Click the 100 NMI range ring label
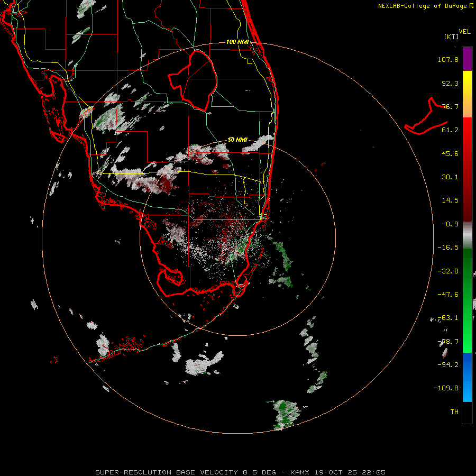Viewport: 476px width, 476px height. [x=237, y=42]
